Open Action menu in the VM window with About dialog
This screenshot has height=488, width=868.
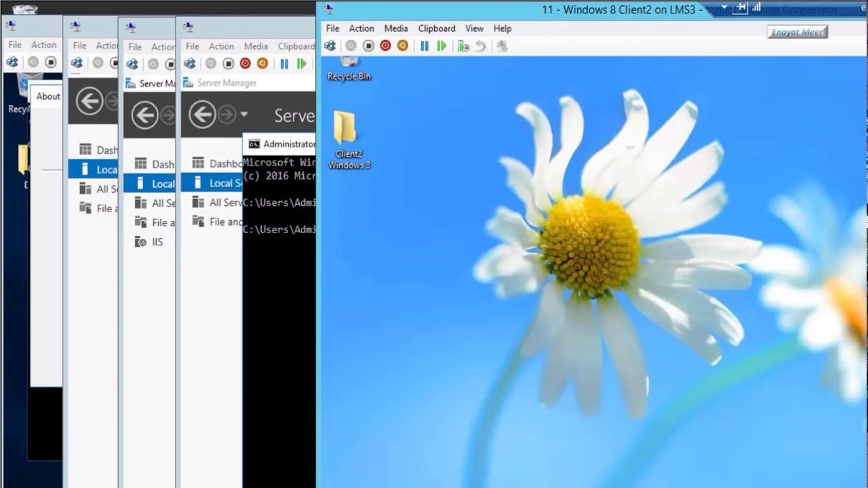pos(43,45)
